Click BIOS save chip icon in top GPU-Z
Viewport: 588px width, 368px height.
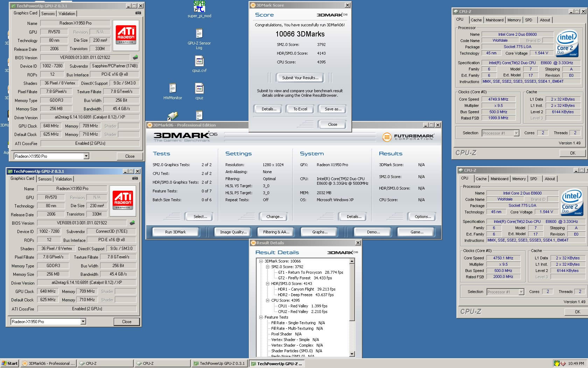point(135,57)
